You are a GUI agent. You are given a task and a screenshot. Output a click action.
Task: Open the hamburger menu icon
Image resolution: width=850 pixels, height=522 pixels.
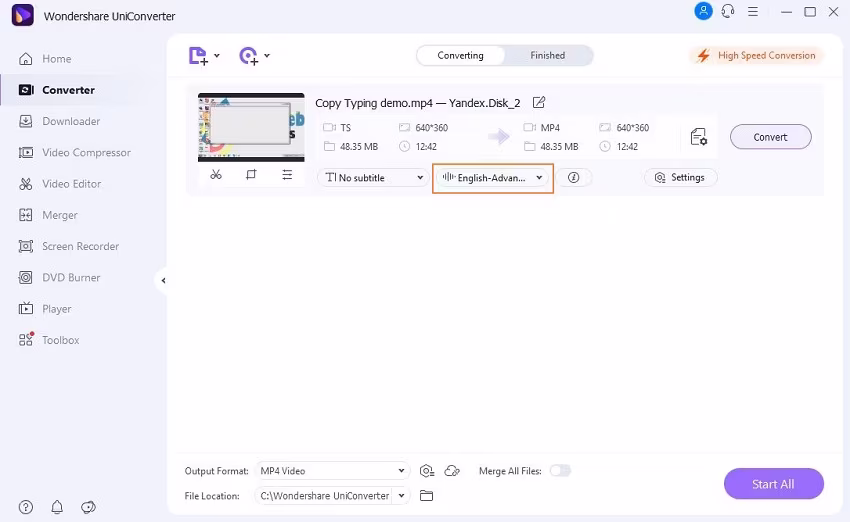click(x=753, y=11)
